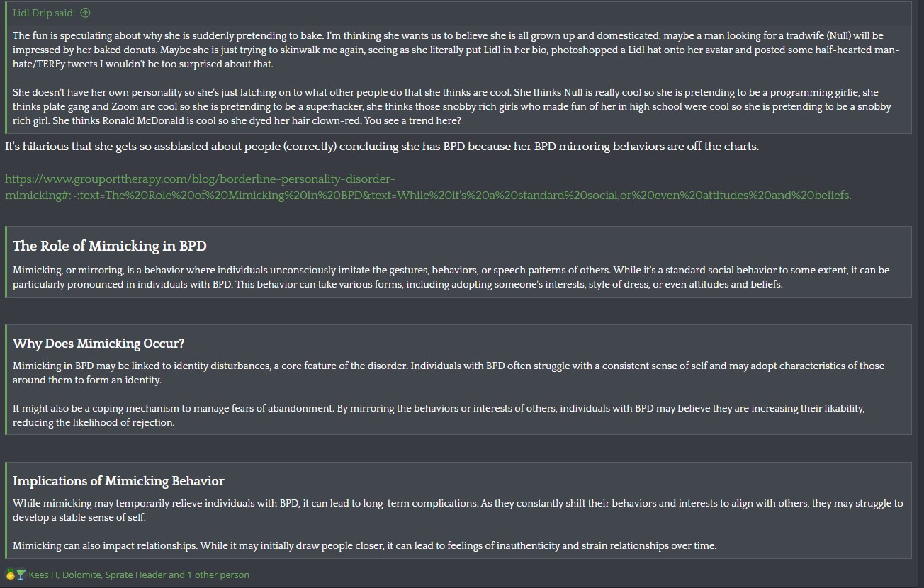
Task: Open Kees H's profile from reactions list
Action: click(43, 575)
